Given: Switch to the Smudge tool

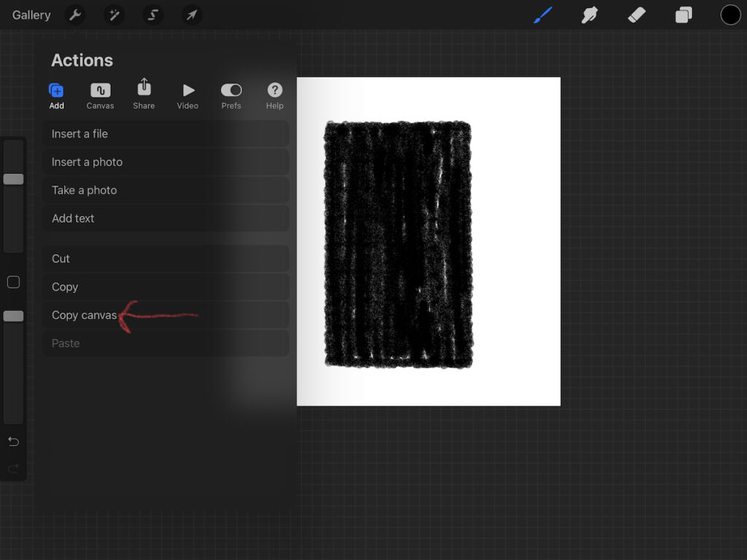Looking at the screenshot, I should (589, 15).
